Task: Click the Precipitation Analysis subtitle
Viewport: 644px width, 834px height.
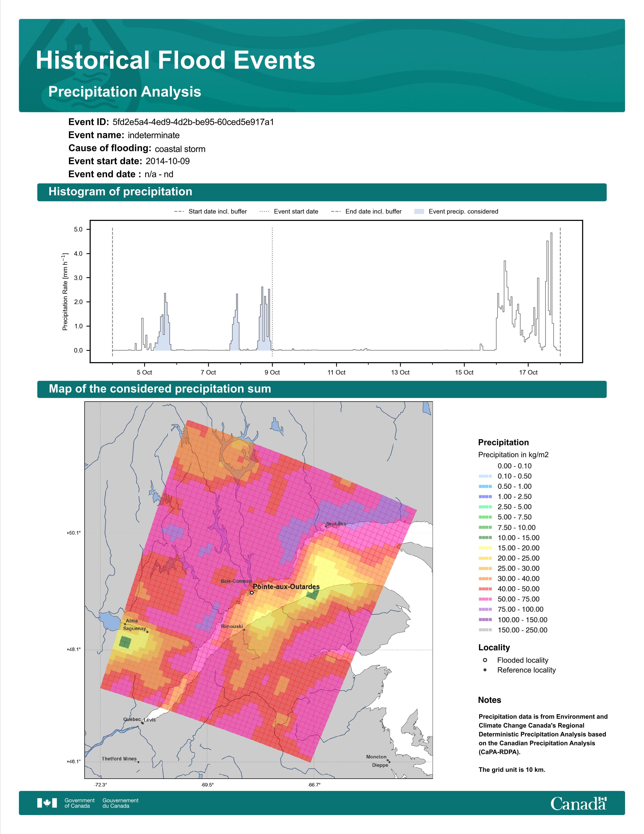Action: (x=125, y=92)
